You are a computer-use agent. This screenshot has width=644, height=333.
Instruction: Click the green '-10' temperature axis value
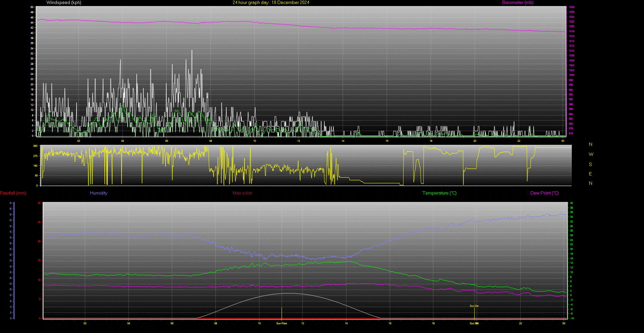572,318
